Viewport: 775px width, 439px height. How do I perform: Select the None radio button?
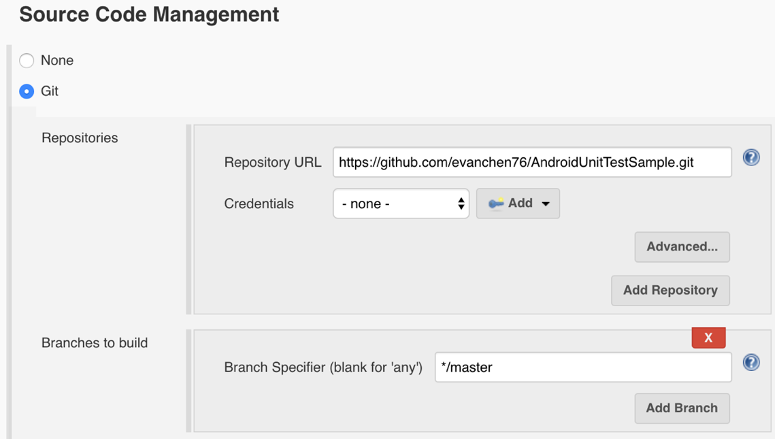(x=27, y=61)
